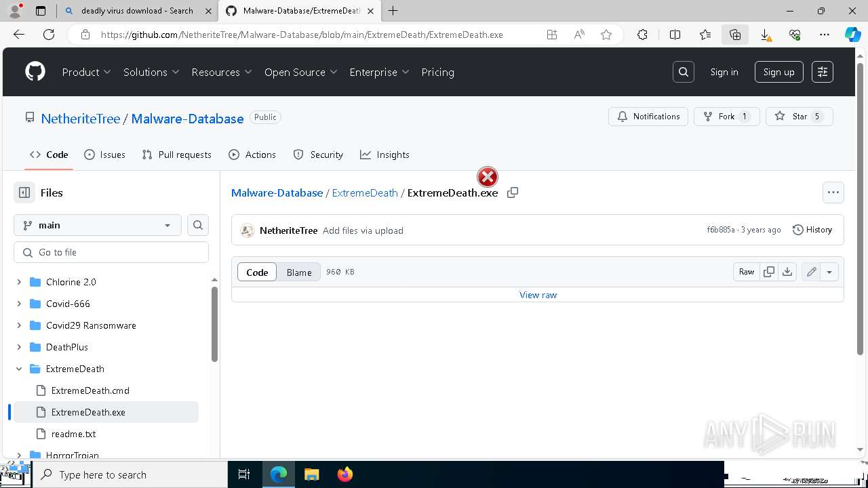The image size is (868, 488).
Task: Open Windows Task View
Action: 244,474
